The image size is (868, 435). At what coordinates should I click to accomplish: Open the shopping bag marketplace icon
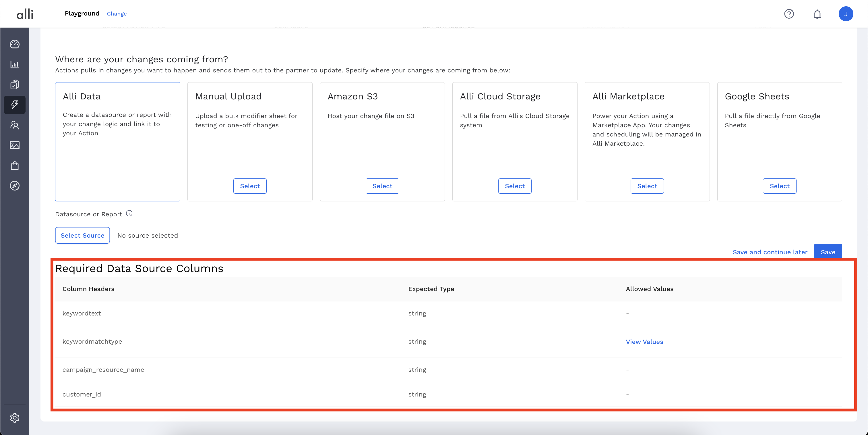(14, 165)
